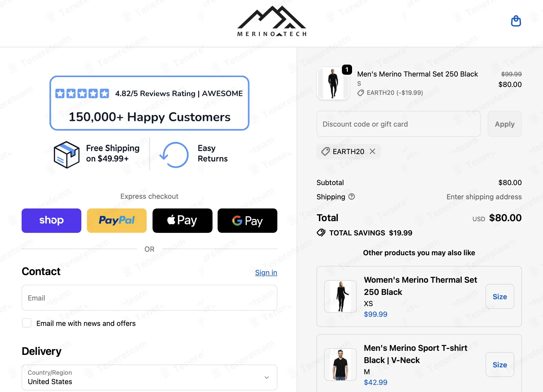Click the Sign in link
Viewport: 543px width, 392px height.
266,273
